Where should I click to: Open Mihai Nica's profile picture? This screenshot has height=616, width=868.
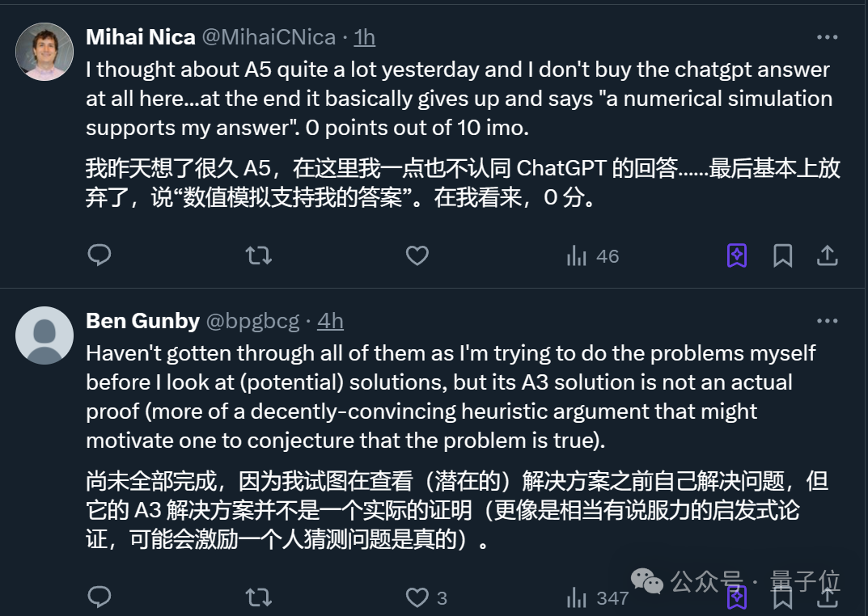(x=44, y=52)
